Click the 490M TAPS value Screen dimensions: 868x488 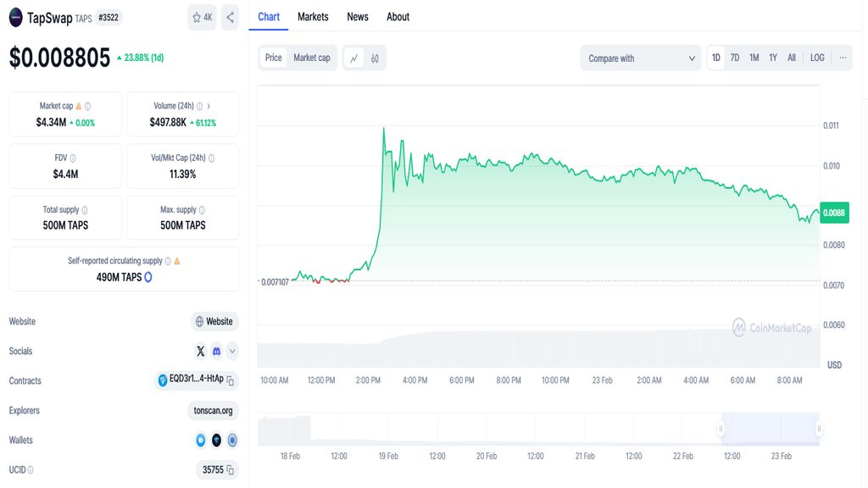point(119,277)
